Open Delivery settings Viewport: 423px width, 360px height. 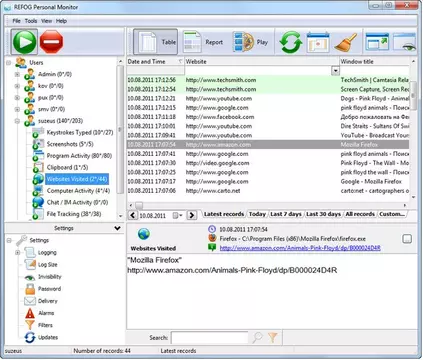(x=48, y=301)
